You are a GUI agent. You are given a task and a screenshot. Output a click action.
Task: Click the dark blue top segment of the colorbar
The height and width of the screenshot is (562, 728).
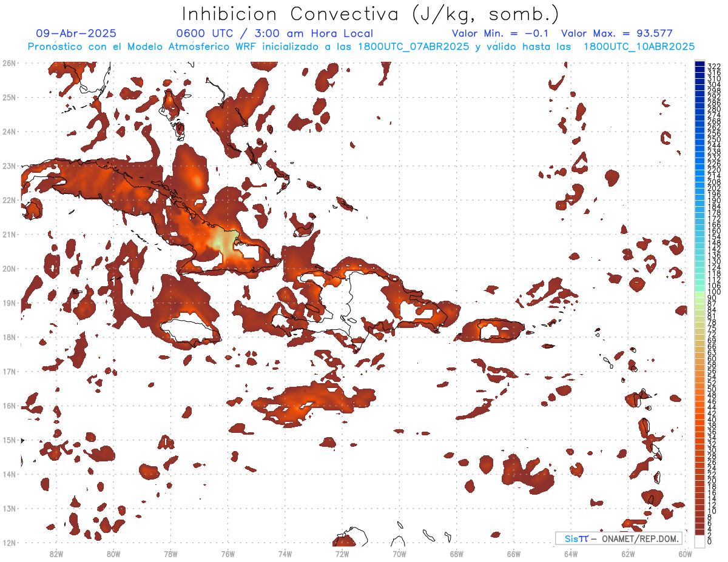pos(700,63)
